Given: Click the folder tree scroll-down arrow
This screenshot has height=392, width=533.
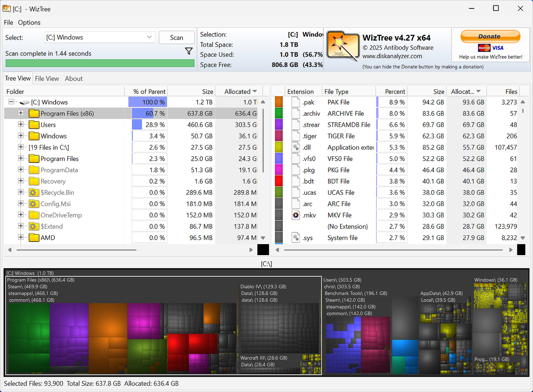Looking at the screenshot, I should click(x=263, y=238).
